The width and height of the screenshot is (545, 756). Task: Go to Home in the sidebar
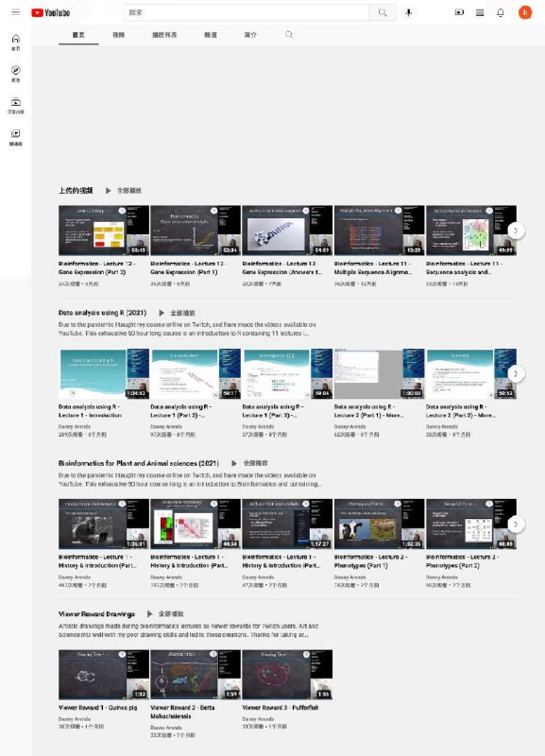tap(16, 43)
